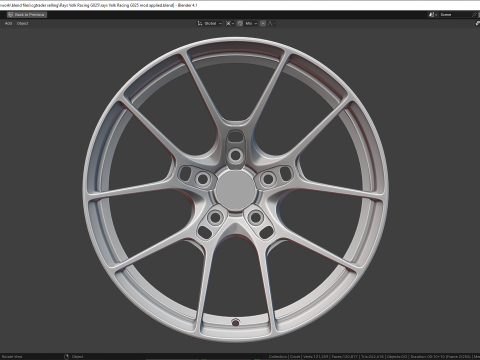Click the Faces 120,817 statistic in status bar
Screen dimensions: 480x360
pyautogui.click(x=345, y=357)
